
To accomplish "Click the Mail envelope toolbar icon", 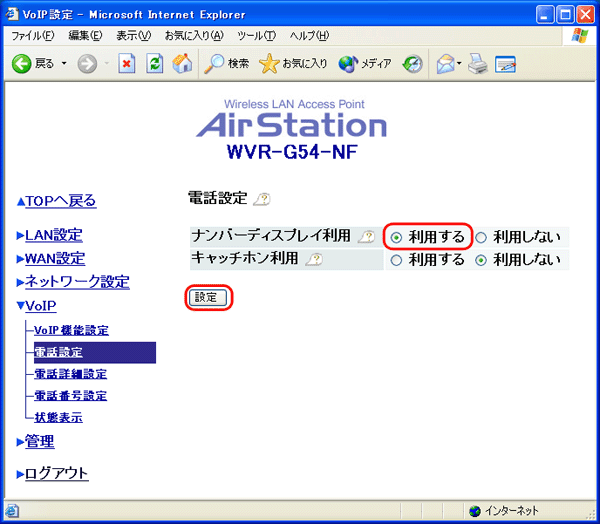I will (445, 64).
